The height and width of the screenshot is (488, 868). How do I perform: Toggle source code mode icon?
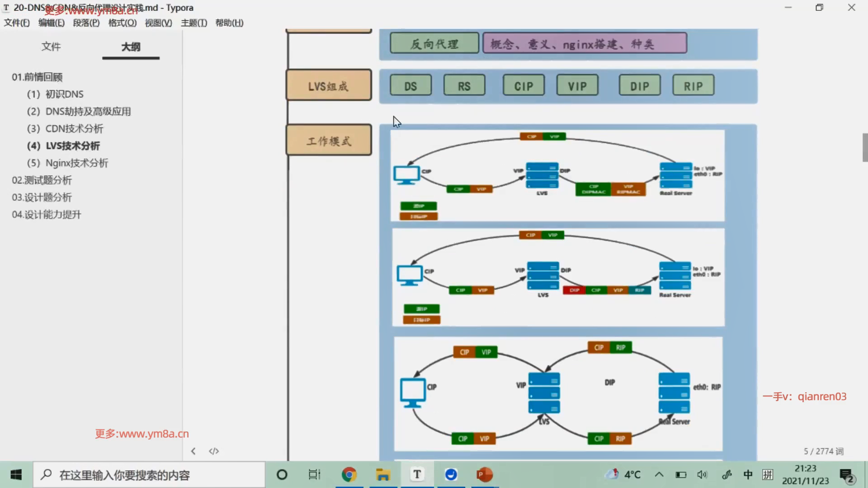pos(214,451)
